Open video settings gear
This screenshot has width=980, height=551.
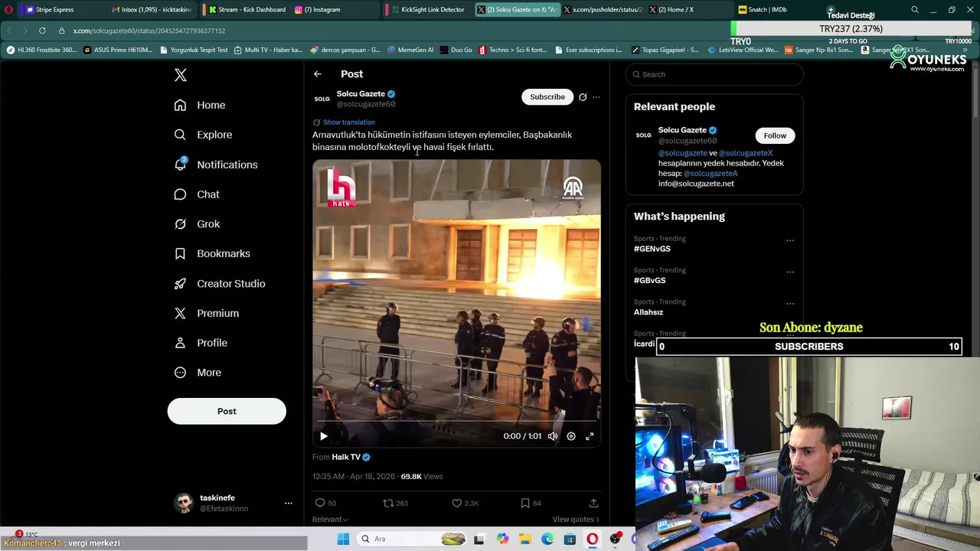click(571, 436)
